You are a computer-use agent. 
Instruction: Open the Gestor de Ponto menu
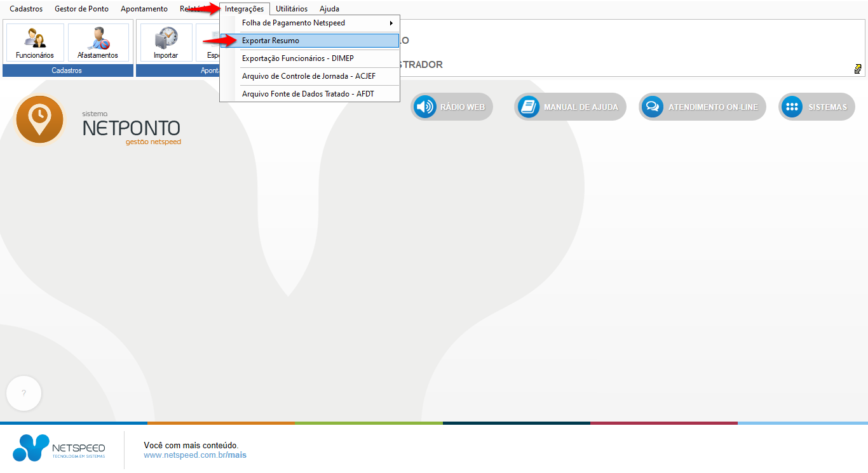tap(81, 9)
